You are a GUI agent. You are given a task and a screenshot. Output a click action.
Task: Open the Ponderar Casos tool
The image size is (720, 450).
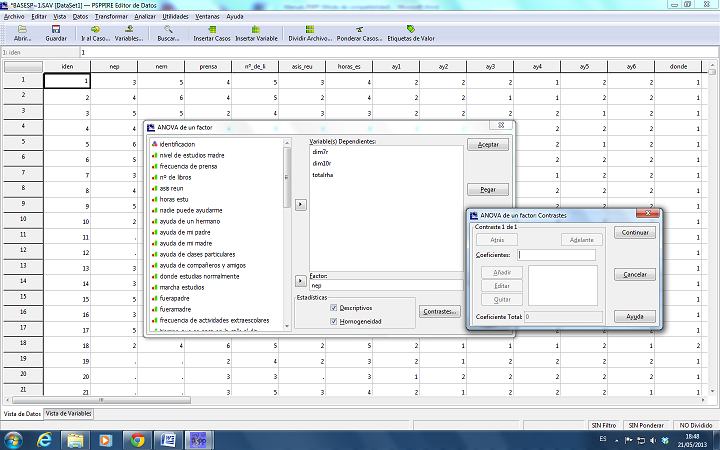(359, 34)
